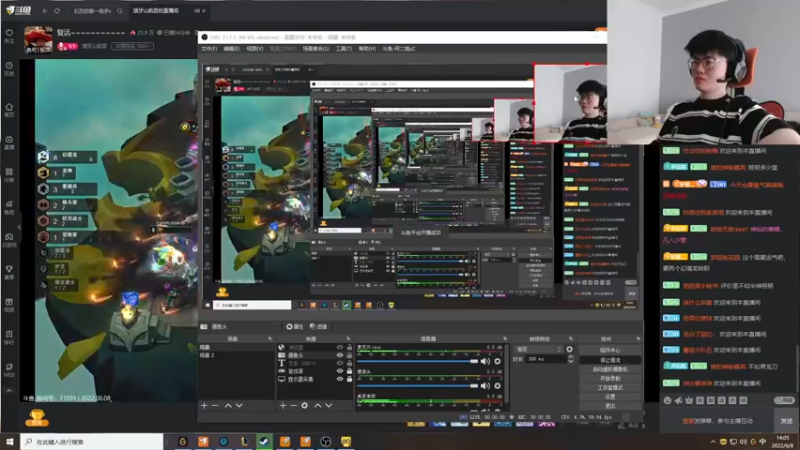Toggle lock on 游戏源 game source
Viewport: 800px width, 450px height.
pos(349,371)
